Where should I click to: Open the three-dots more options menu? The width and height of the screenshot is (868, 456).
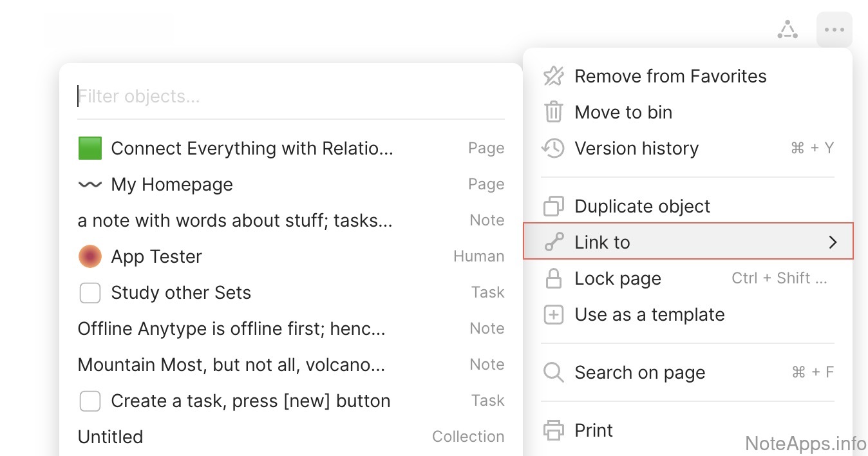[x=834, y=30]
